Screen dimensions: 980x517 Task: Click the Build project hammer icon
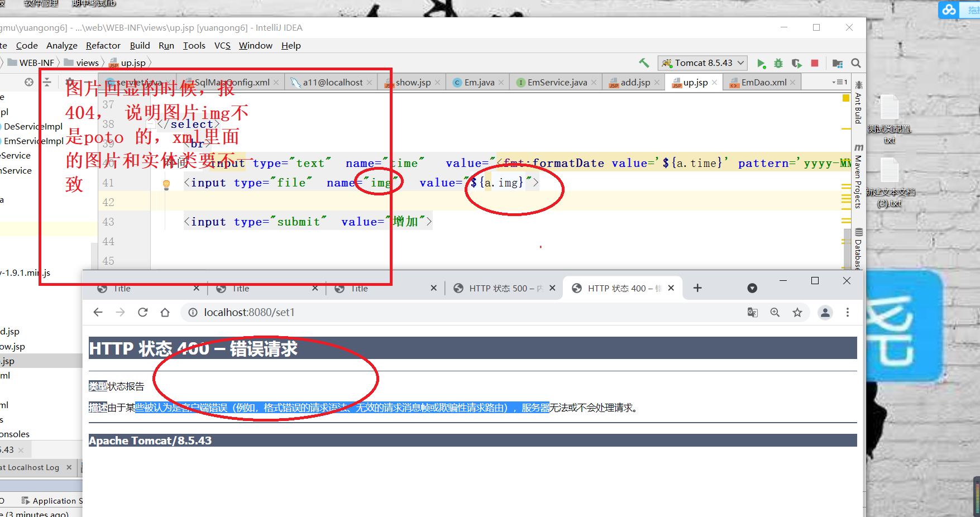coord(644,63)
